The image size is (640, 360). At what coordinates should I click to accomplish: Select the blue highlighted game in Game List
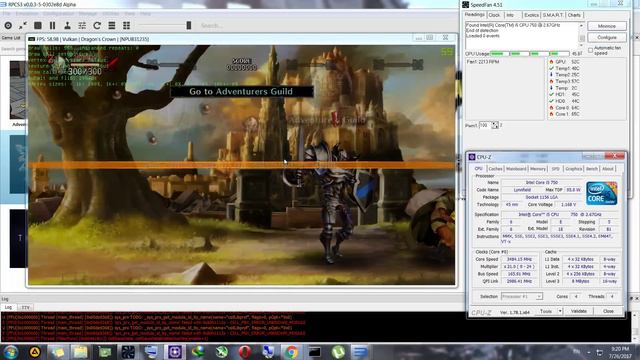tap(18, 164)
